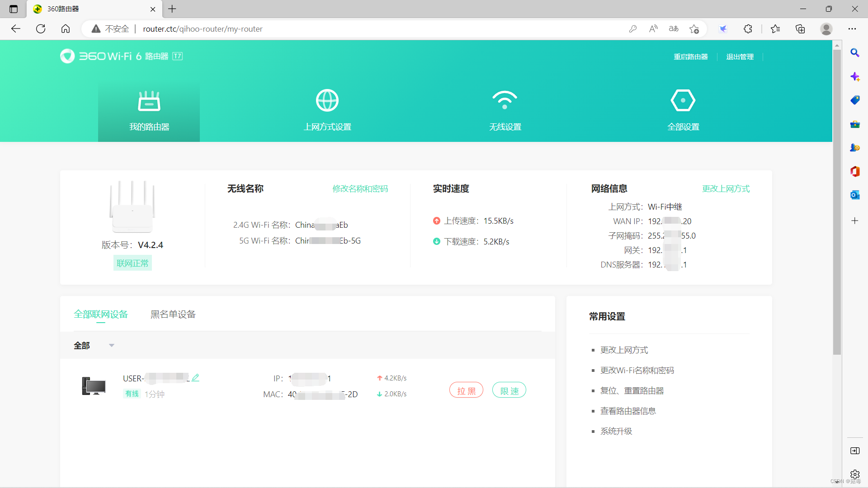Viewport: 868px width, 488px height.
Task: Open 无线设置 Wi-Fi icon
Action: point(505,100)
